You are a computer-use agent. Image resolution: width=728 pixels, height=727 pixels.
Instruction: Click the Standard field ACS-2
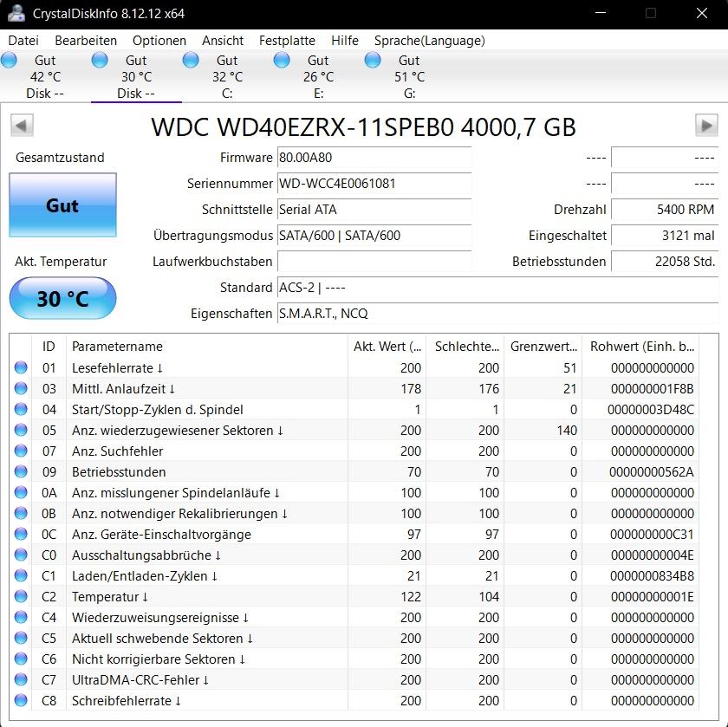497,288
